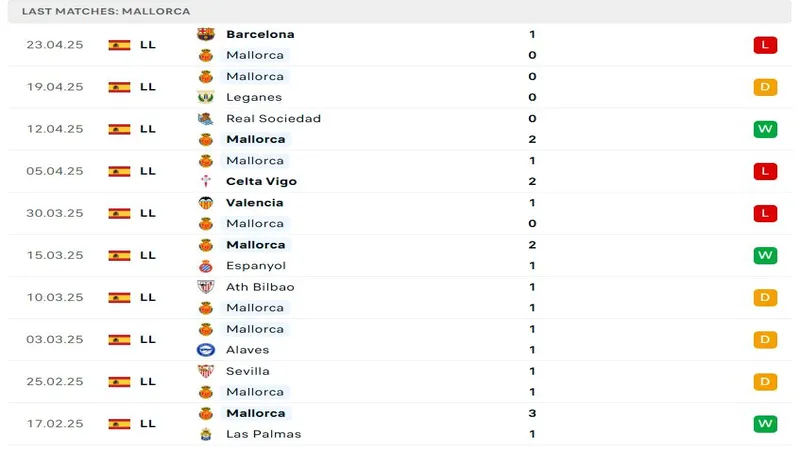Open the 15.03.25 Mallorca vs Espanyol match row
800x450 pixels.
point(400,255)
